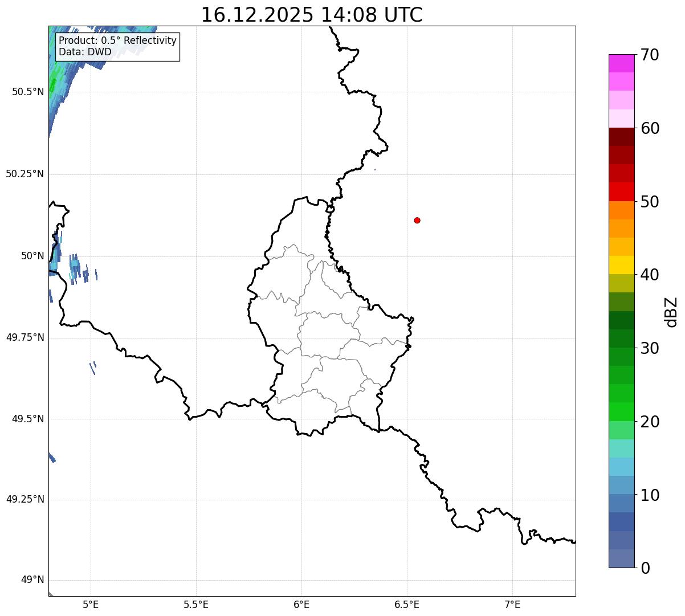Click the 40 colorbar tick label

(650, 275)
